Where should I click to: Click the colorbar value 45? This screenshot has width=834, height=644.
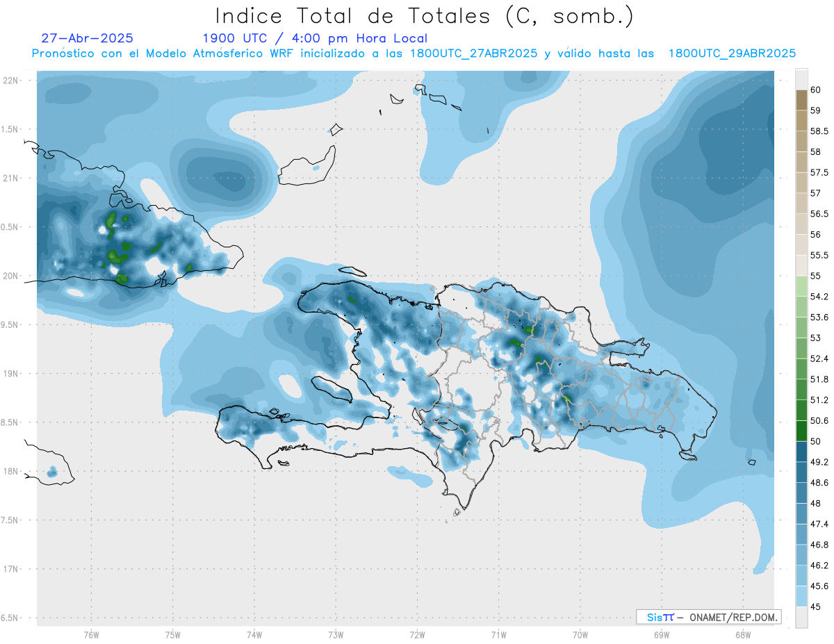[816, 606]
